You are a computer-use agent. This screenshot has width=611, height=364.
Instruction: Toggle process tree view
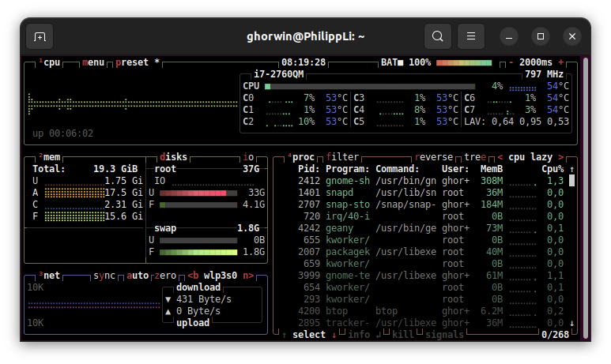[475, 157]
